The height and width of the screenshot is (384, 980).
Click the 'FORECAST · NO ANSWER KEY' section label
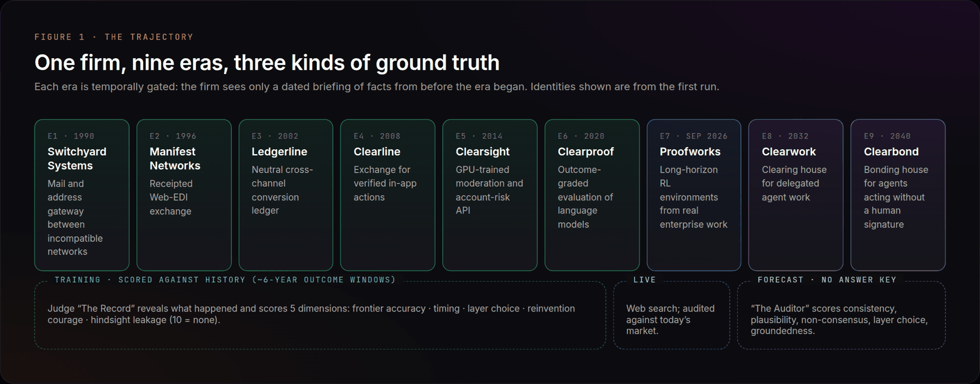click(x=827, y=280)
